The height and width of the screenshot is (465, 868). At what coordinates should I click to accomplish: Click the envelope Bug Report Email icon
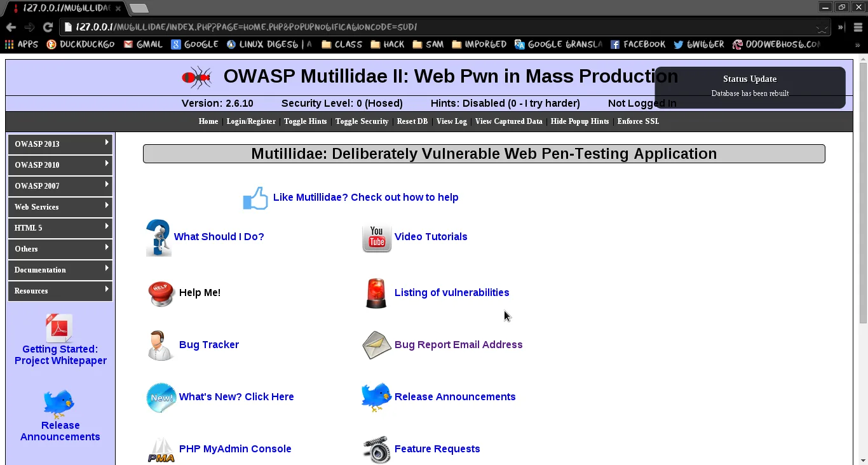pos(377,346)
